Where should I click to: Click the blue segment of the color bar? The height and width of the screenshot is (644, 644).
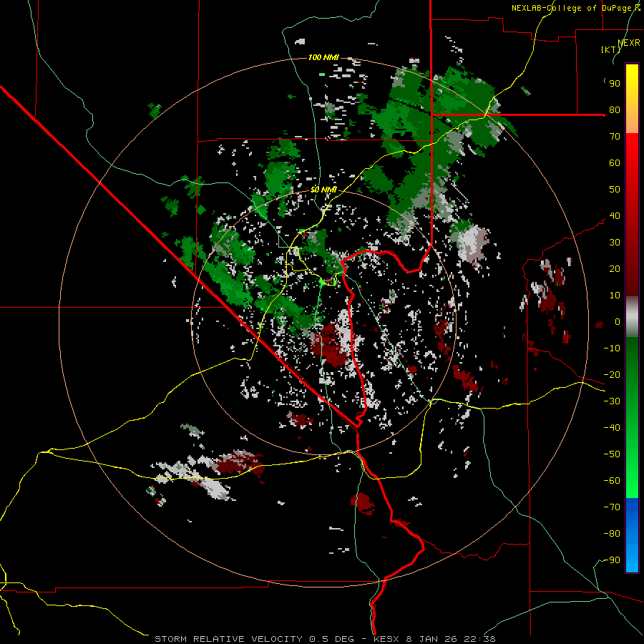632,535
